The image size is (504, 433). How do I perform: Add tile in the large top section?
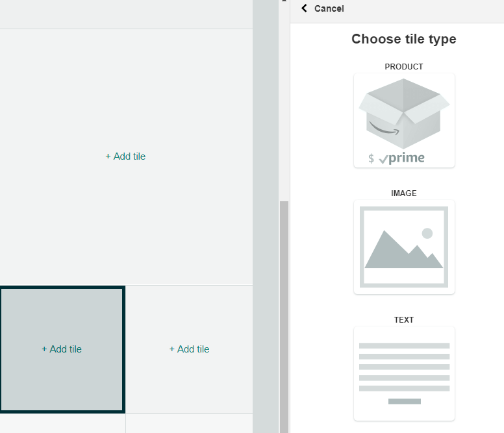pos(126,156)
